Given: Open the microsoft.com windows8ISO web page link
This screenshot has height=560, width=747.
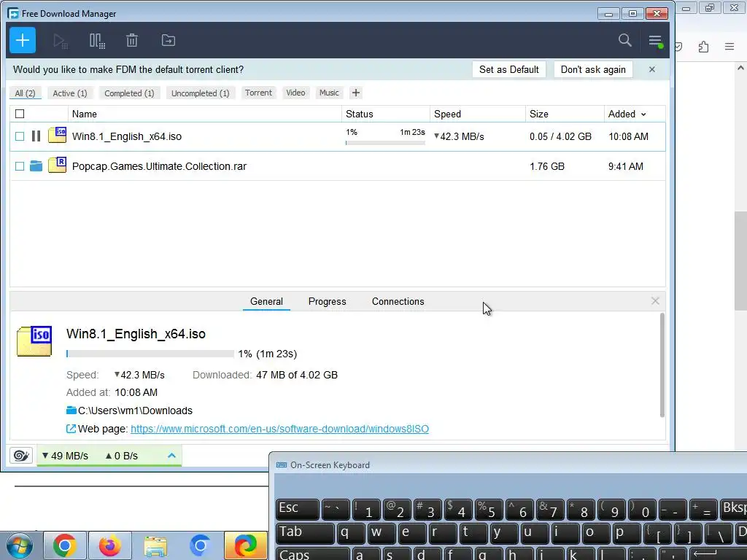Looking at the screenshot, I should pos(279,429).
